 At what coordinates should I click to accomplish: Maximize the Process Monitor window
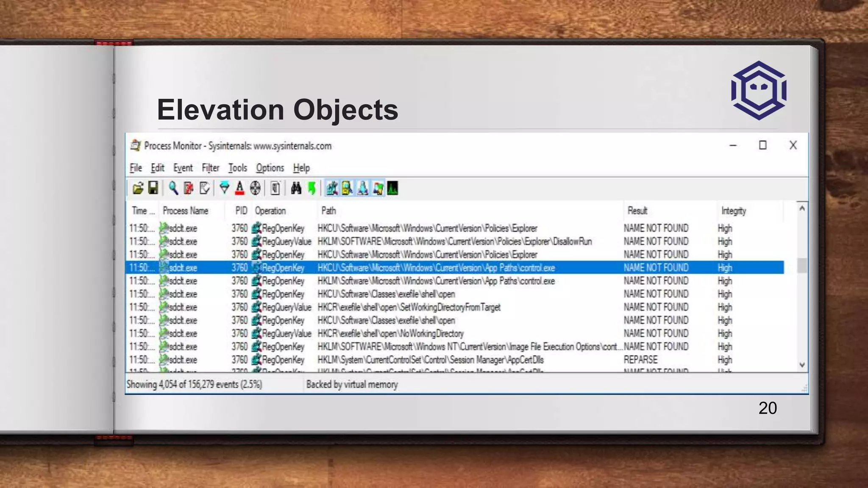click(x=762, y=145)
